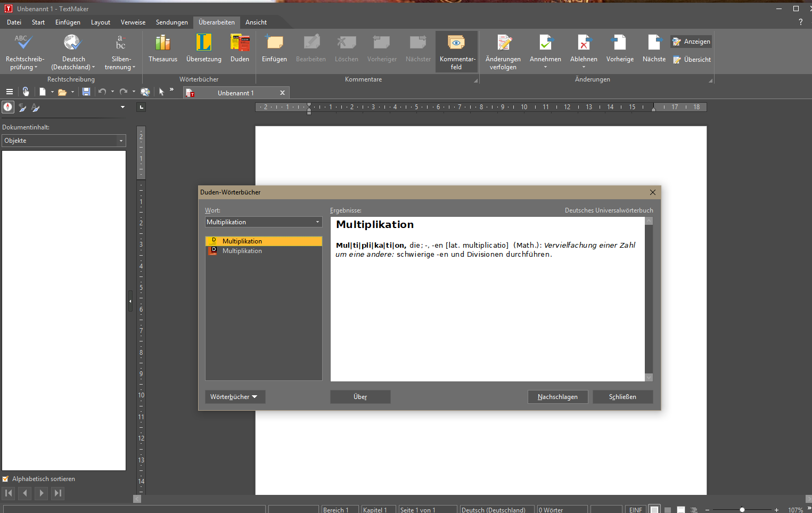Viewport: 812px width, 513px height.
Task: Go to the Vorherige change
Action: [620, 49]
